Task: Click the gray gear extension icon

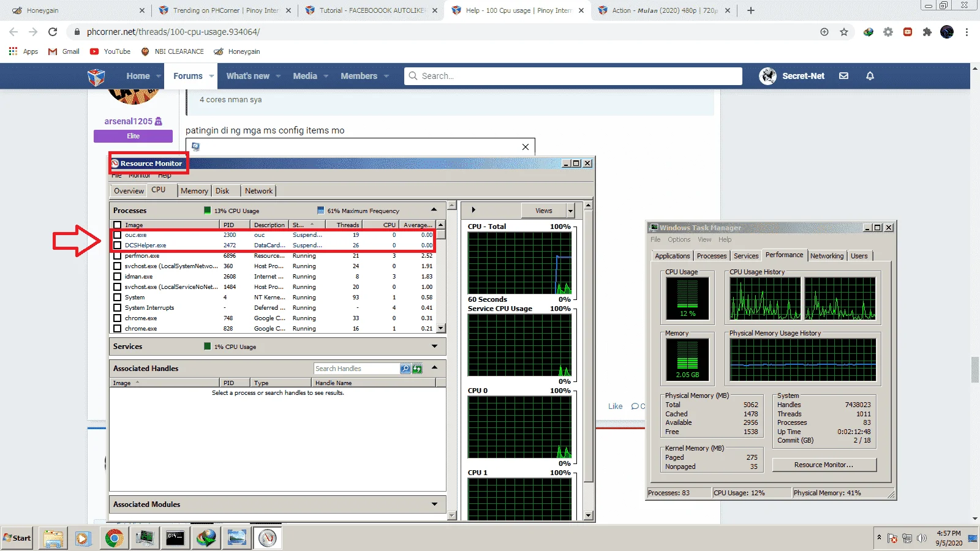Action: 888,32
